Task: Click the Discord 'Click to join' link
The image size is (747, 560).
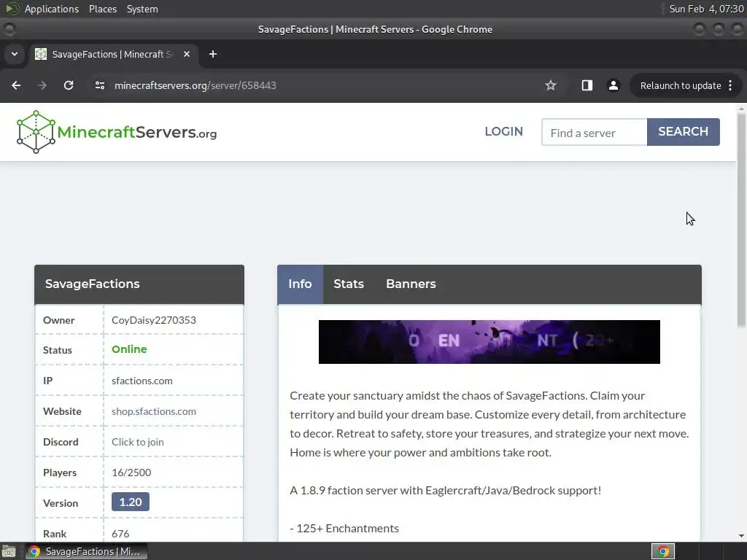Action: pos(138,442)
